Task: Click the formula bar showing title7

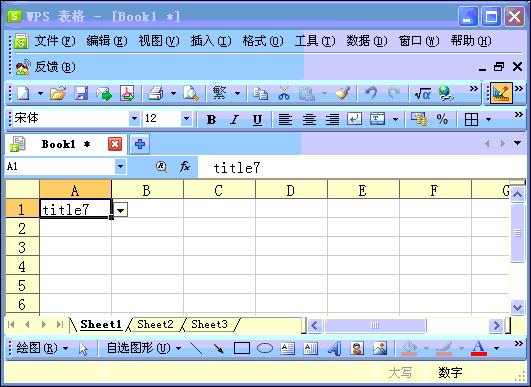Action: pyautogui.click(x=362, y=167)
